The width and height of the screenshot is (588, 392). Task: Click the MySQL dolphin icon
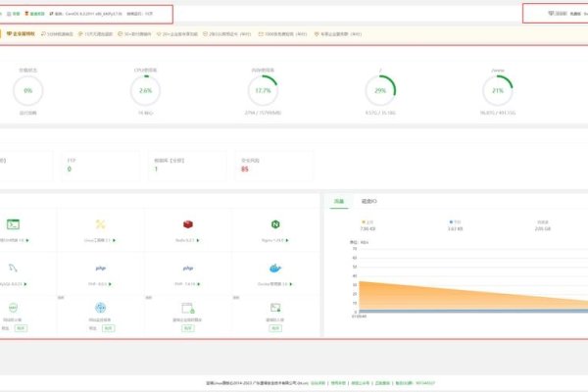click(14, 268)
